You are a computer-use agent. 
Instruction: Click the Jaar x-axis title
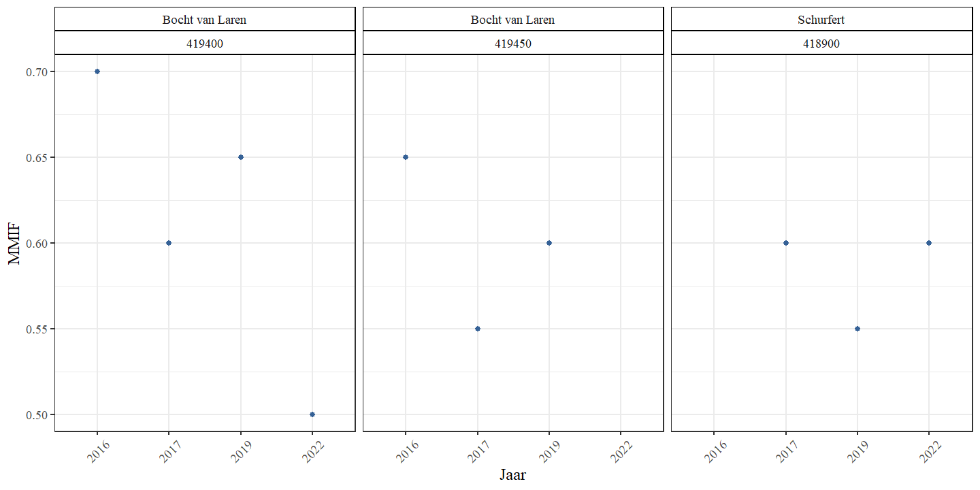512,475
